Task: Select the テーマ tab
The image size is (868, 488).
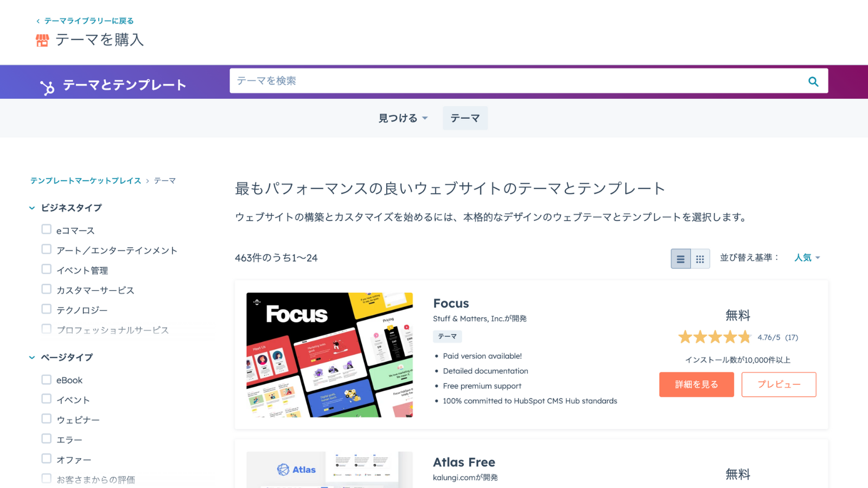Action: [x=465, y=118]
